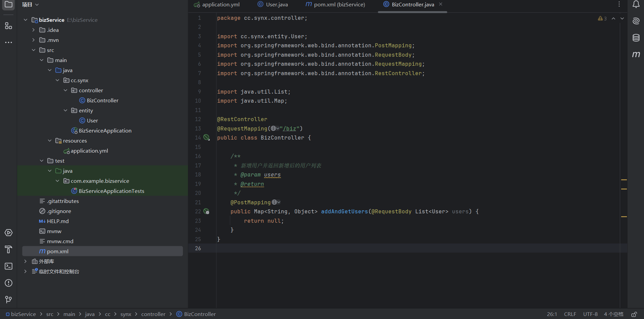Select the .gitattributes file
Image resolution: width=644 pixels, height=319 pixels.
click(59, 201)
